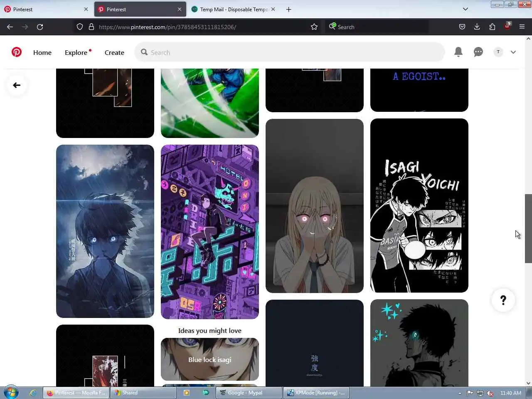Open the Google - Mypal taskbar window
The height and width of the screenshot is (399, 532).
249,393
